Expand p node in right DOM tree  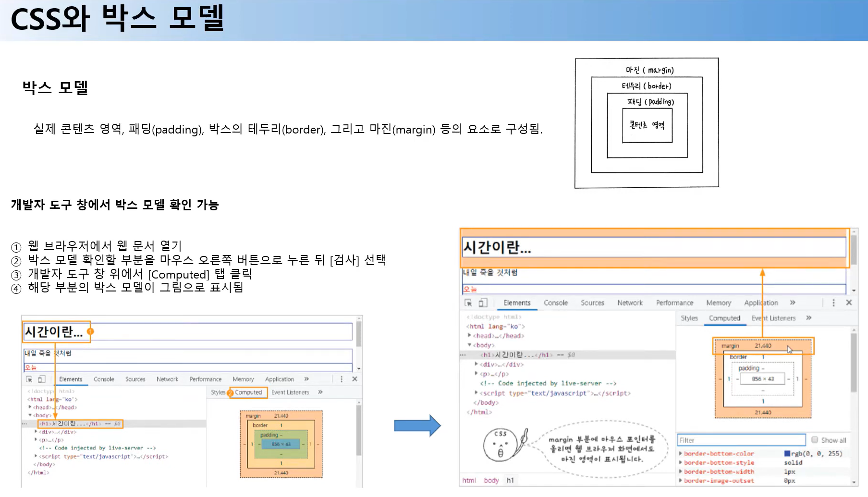point(476,373)
